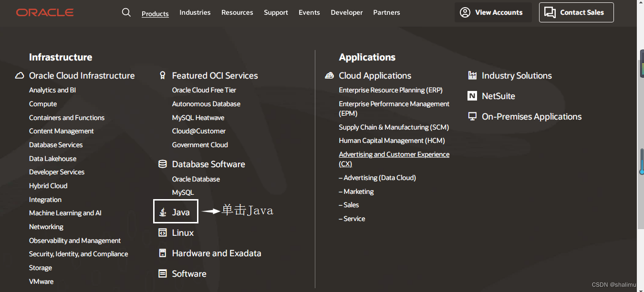Open Content Management

[x=62, y=131]
